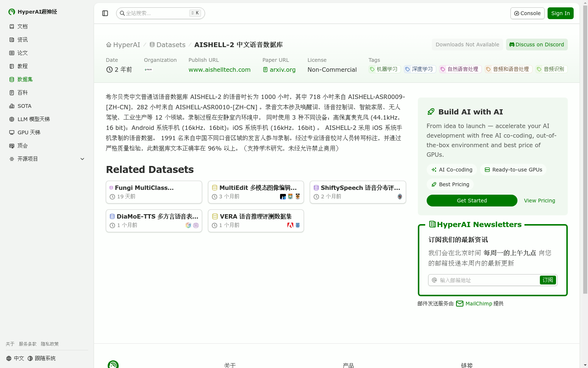Select the 音频和语音处理 tag
The image size is (588, 368).
click(509, 69)
